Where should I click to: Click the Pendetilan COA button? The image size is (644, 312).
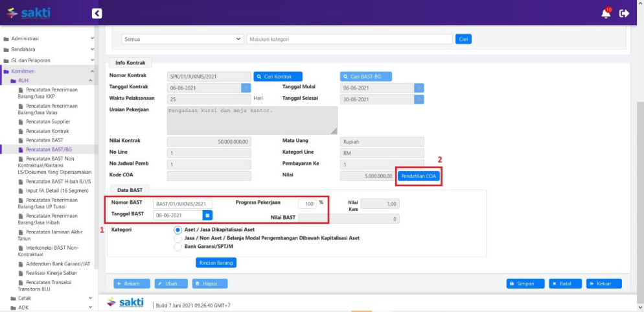click(419, 176)
